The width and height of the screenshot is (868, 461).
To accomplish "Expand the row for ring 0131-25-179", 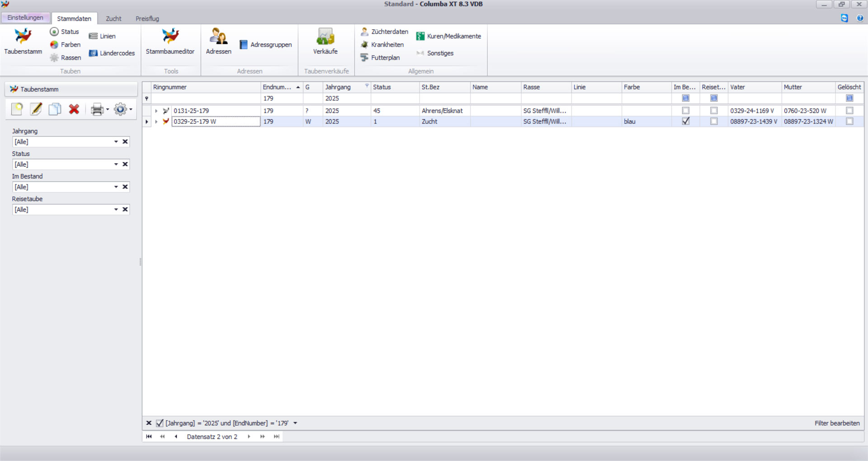I will point(156,111).
